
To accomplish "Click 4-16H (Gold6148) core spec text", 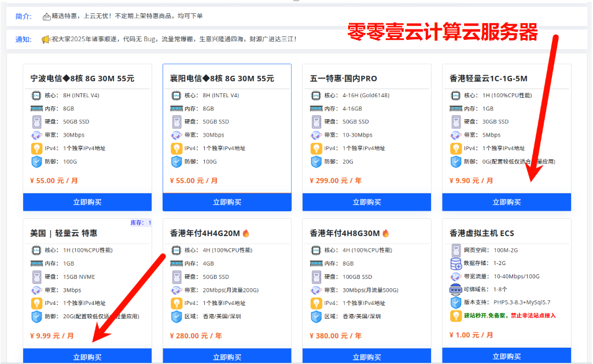I will point(366,95).
